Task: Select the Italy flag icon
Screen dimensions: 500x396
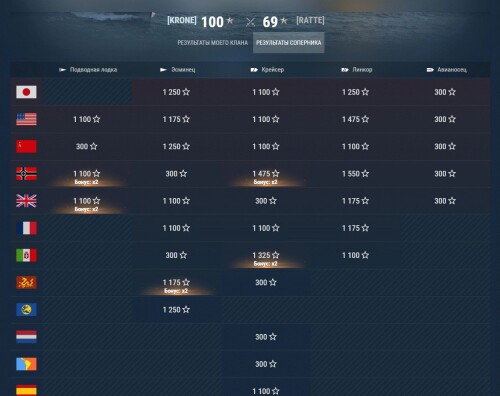Action: tap(26, 255)
